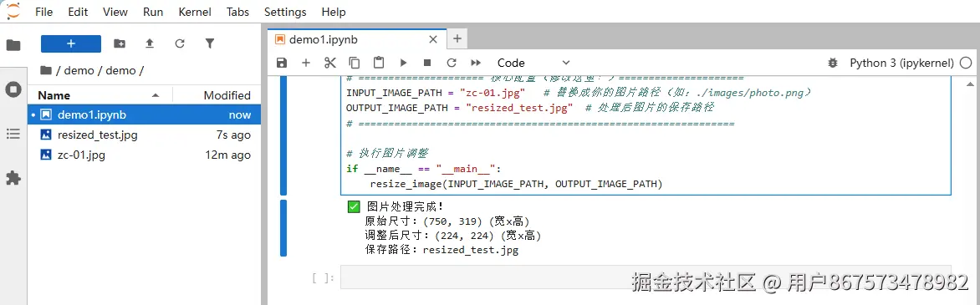Sort files by Name column

(100, 95)
